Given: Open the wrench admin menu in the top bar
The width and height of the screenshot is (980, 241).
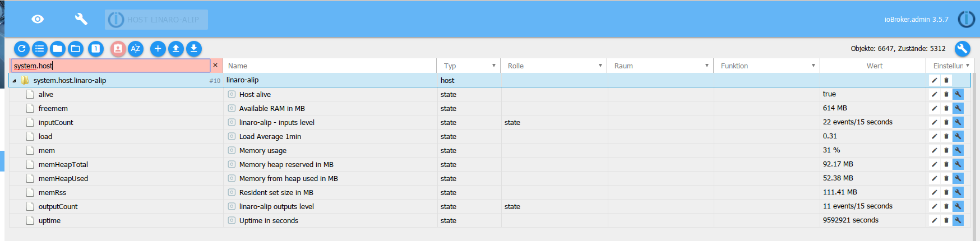Looking at the screenshot, I should tap(81, 19).
